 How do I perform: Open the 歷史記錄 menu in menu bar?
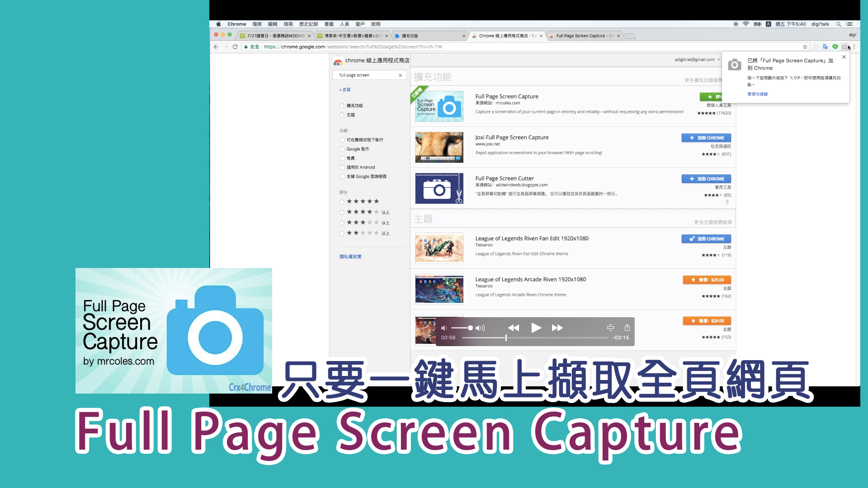[x=308, y=24]
